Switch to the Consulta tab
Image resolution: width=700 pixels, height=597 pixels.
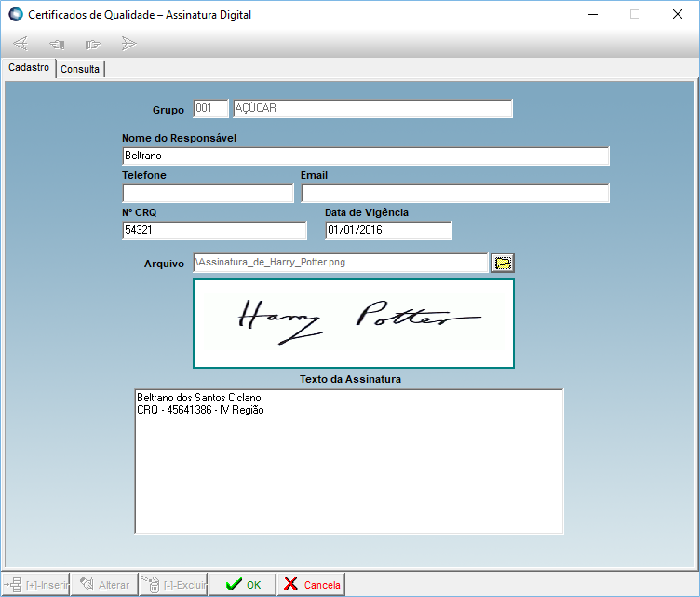80,69
